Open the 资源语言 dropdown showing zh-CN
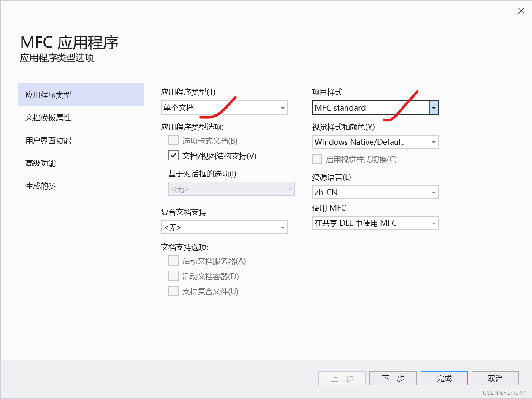The width and height of the screenshot is (532, 399). (x=375, y=192)
